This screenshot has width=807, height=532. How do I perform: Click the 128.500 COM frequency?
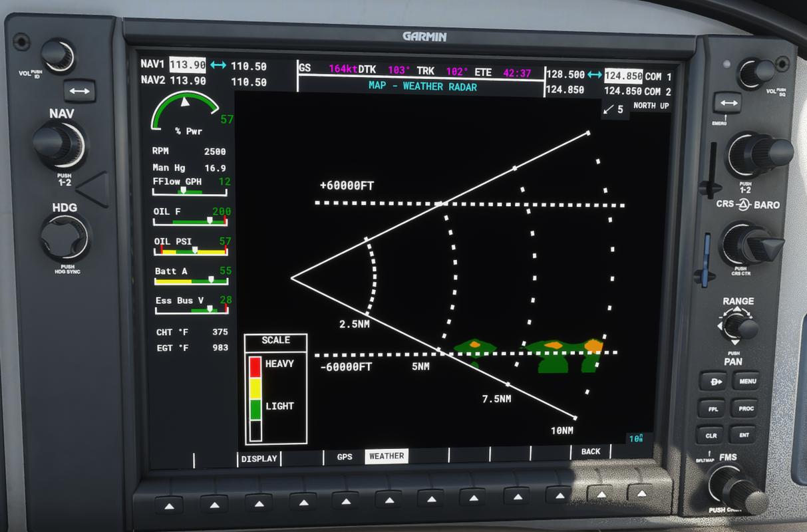(x=565, y=75)
